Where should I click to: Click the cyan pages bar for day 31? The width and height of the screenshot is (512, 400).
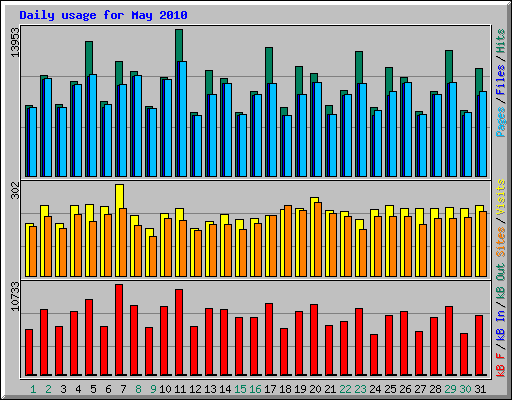pos(483,134)
